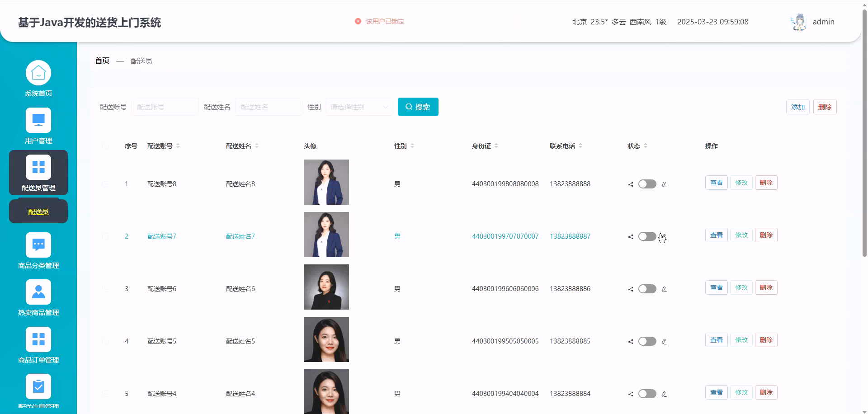Open the 性别 select dropdown

(359, 107)
